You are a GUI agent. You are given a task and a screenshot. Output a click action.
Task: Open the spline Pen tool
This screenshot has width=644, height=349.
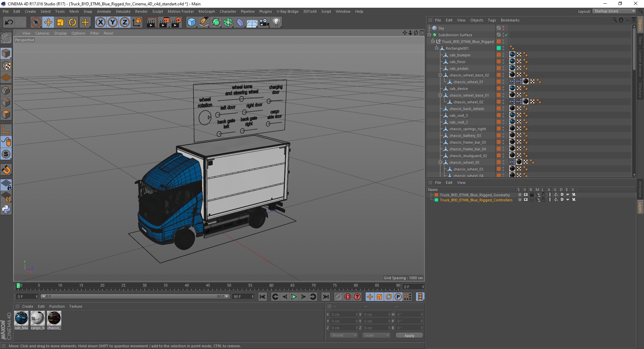coord(204,22)
